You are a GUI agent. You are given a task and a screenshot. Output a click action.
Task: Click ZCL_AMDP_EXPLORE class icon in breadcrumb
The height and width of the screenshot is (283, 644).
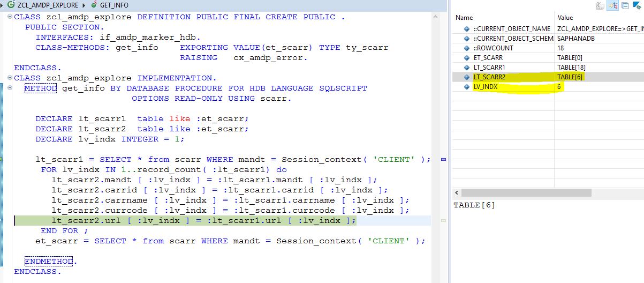[11, 5]
